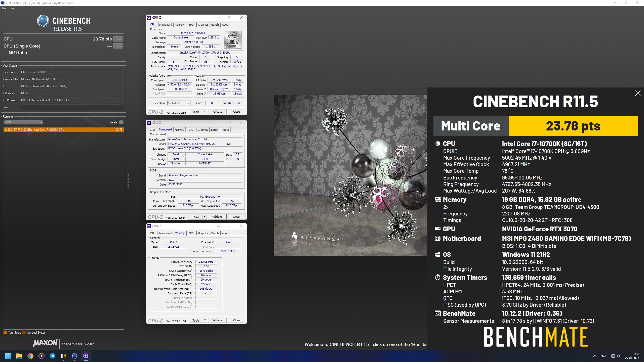
Task: Click Validate in bottom CPU-Z window
Action: 217,320
